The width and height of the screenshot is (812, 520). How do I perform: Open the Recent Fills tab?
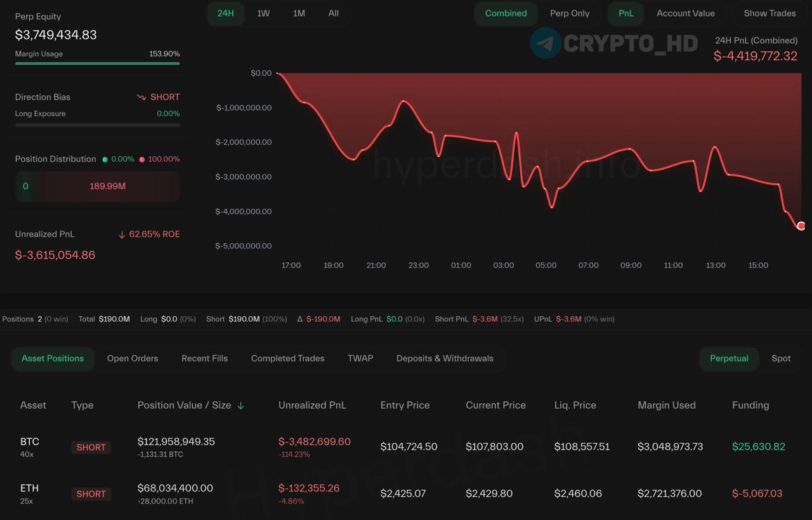pyautogui.click(x=204, y=359)
